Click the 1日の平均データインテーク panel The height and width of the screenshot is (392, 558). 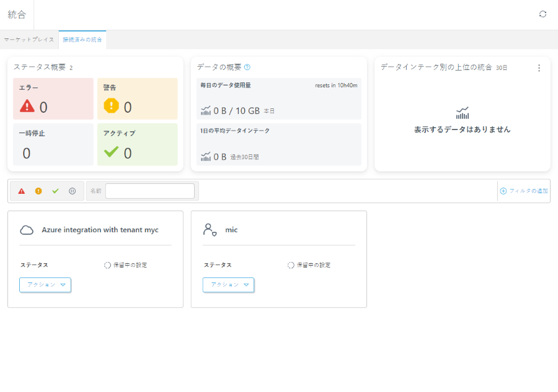tap(278, 144)
